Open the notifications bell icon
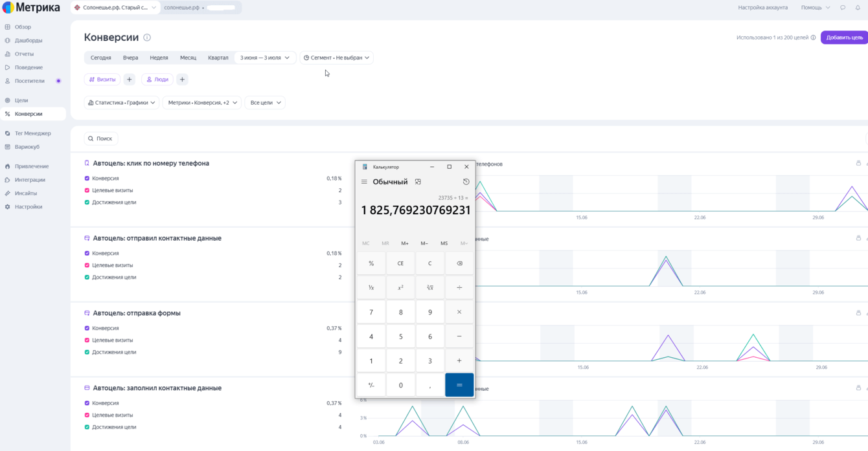 coord(858,8)
